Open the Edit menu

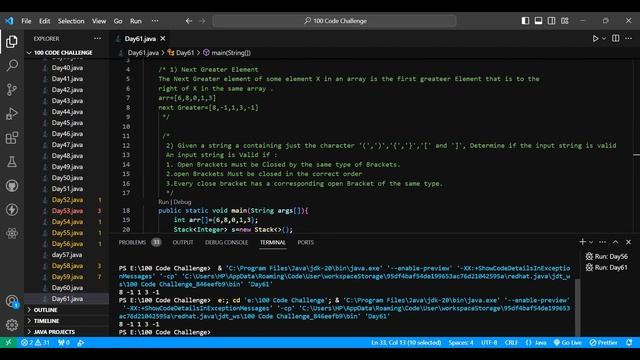point(44,21)
